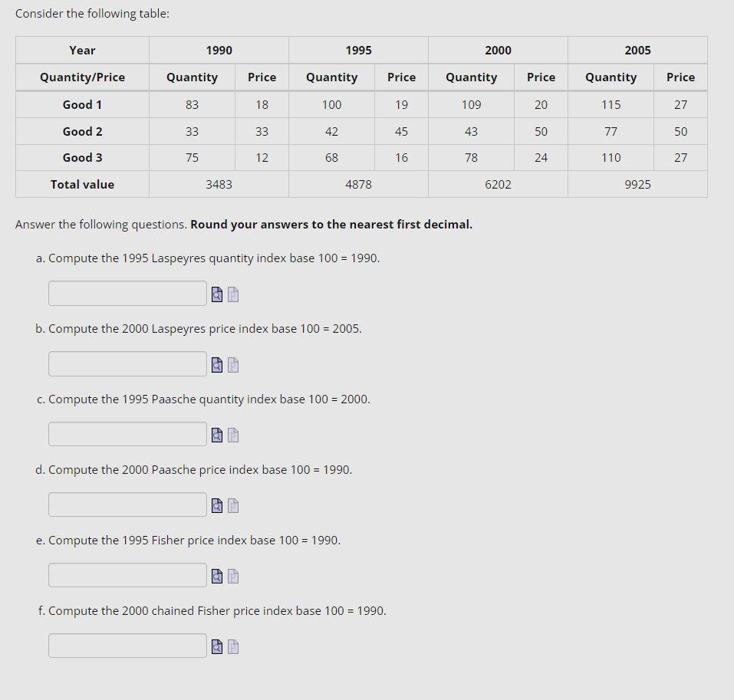This screenshot has height=700, width=734.
Task: Open the preview icon for question a
Action: pyautogui.click(x=216, y=293)
